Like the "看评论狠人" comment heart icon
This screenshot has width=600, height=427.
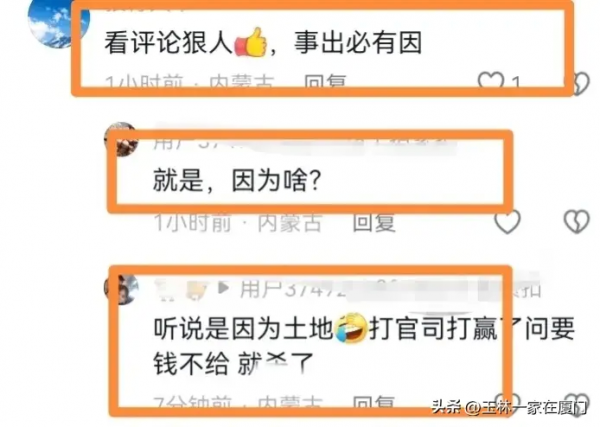click(x=491, y=80)
